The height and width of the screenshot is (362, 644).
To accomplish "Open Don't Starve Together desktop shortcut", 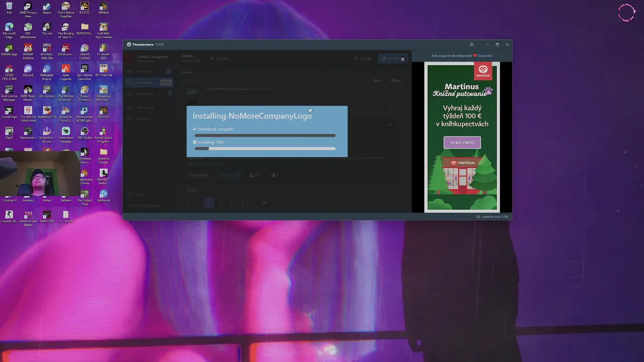I will click(65, 10).
